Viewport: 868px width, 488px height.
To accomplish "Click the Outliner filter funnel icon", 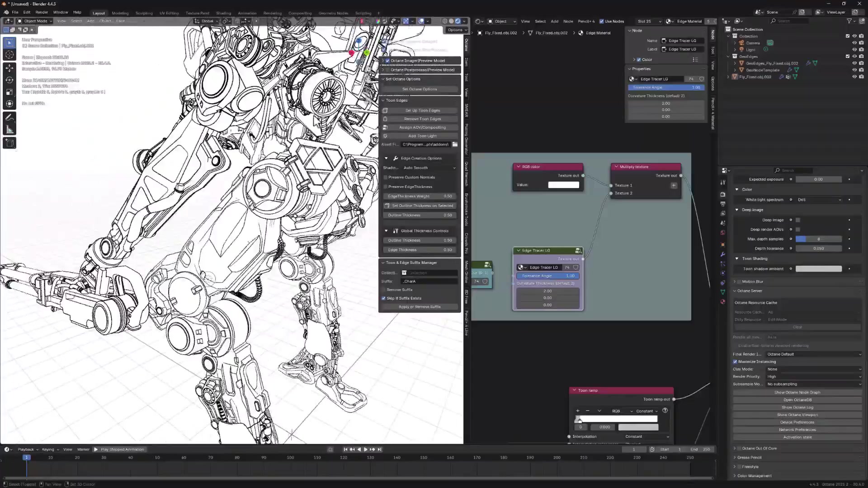I will click(x=849, y=21).
